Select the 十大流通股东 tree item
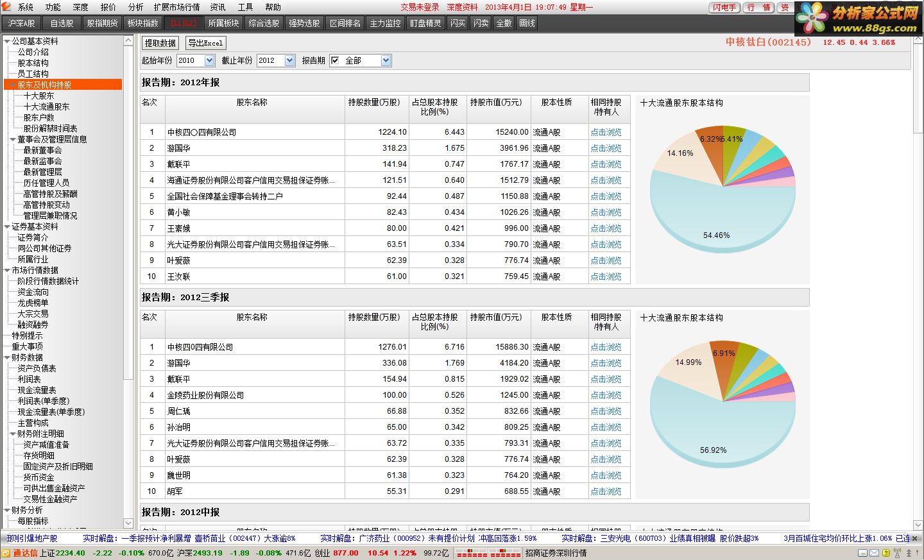This screenshot has height=560, width=924. [46, 106]
